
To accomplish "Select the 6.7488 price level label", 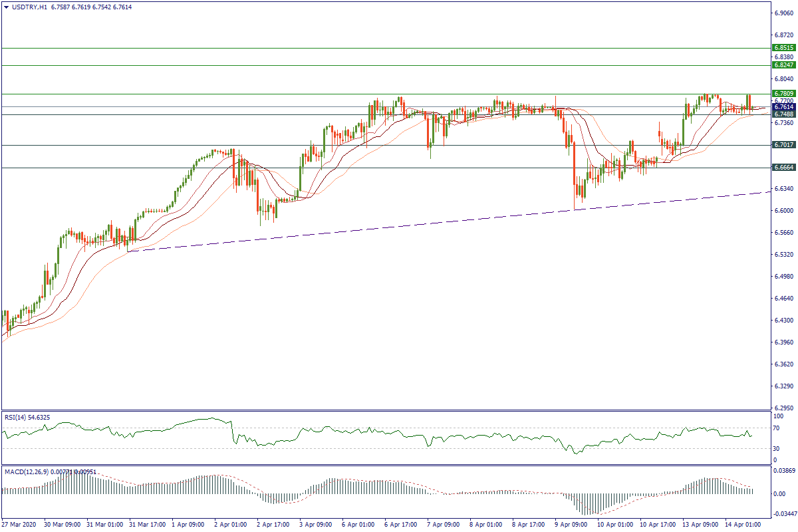I will (x=783, y=114).
